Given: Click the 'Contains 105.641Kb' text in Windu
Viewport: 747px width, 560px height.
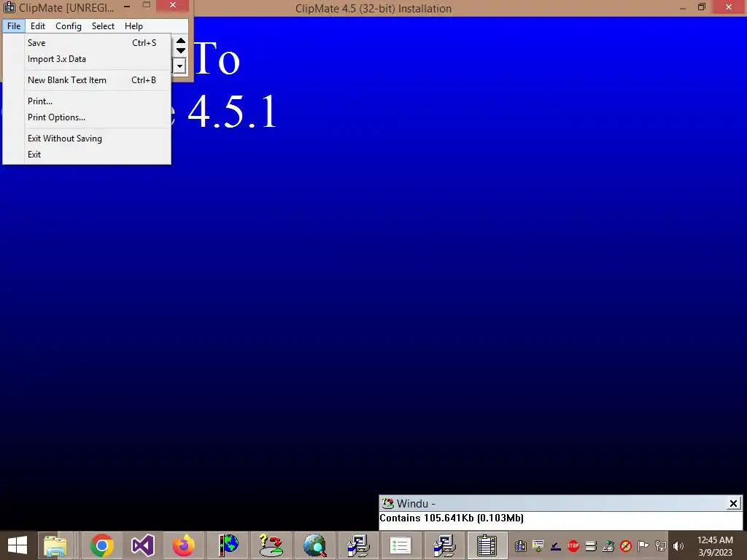Looking at the screenshot, I should pos(451,518).
